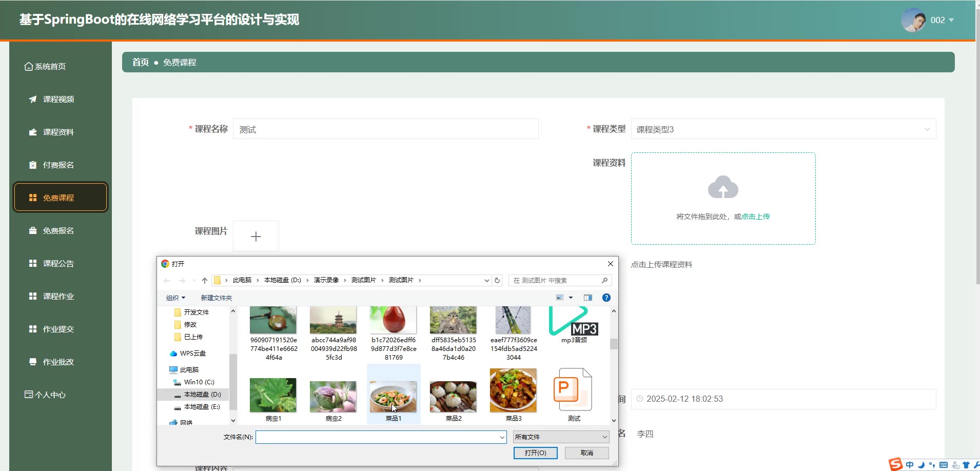Click the grid icon of 免费课程
Viewport: 980px width, 471px height.
(33, 198)
